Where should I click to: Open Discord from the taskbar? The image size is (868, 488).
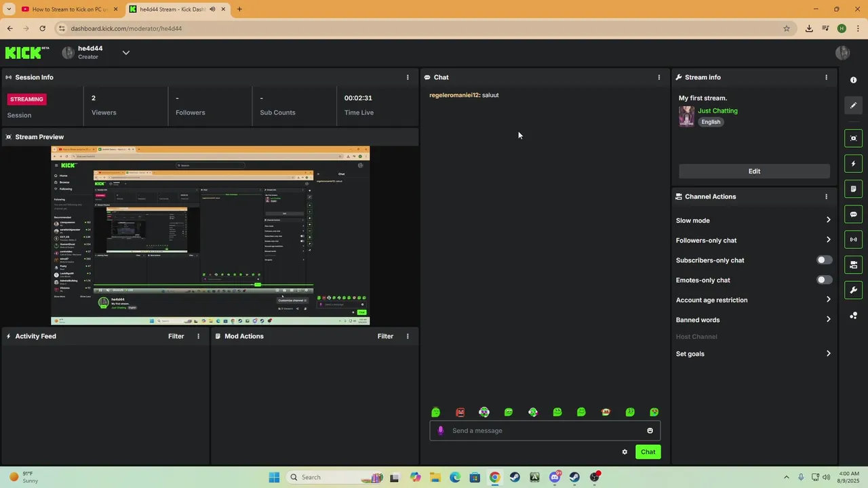tap(555, 477)
